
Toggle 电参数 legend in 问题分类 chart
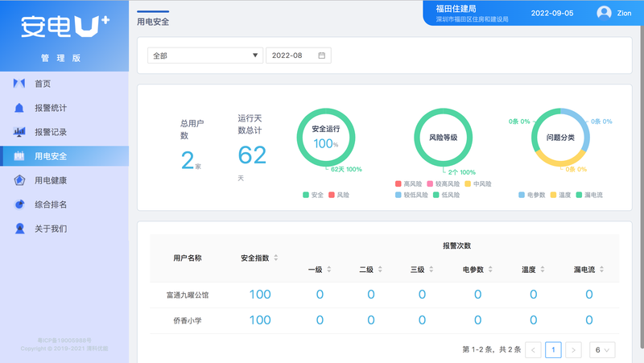(532, 195)
